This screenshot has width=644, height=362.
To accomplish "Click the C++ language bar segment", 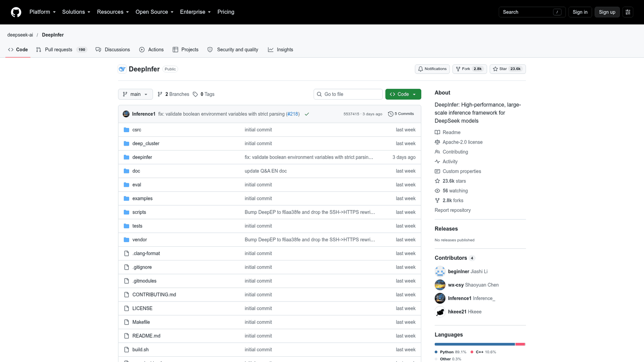I will 520,344.
